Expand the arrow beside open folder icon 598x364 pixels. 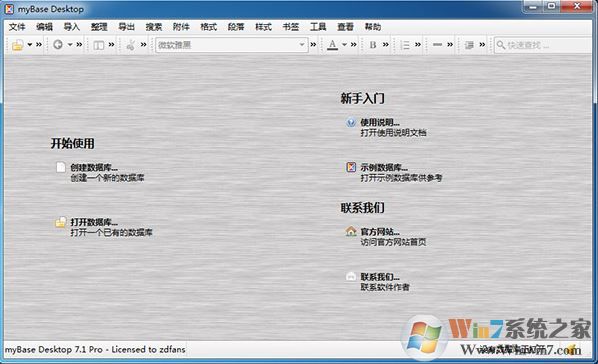pyautogui.click(x=29, y=45)
